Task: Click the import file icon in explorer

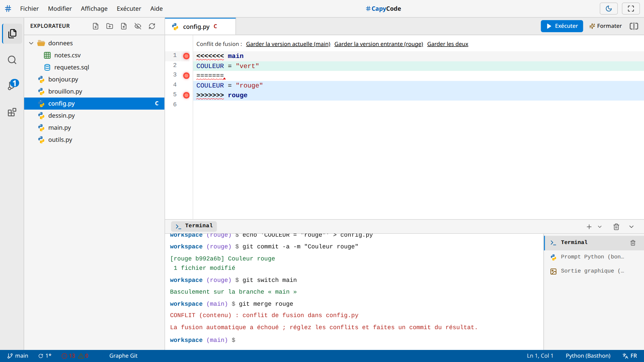Action: [124, 26]
